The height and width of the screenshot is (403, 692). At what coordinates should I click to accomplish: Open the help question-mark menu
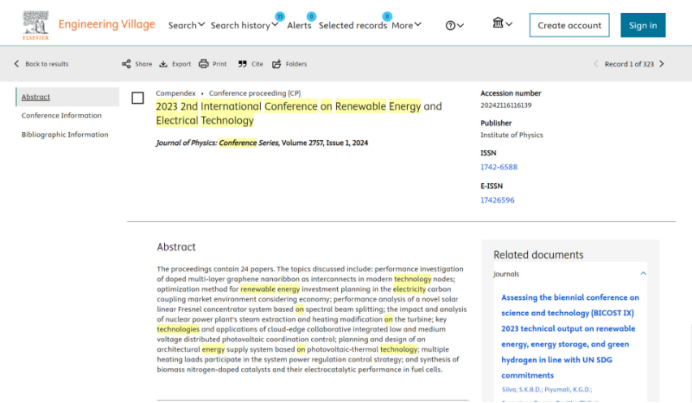click(454, 26)
